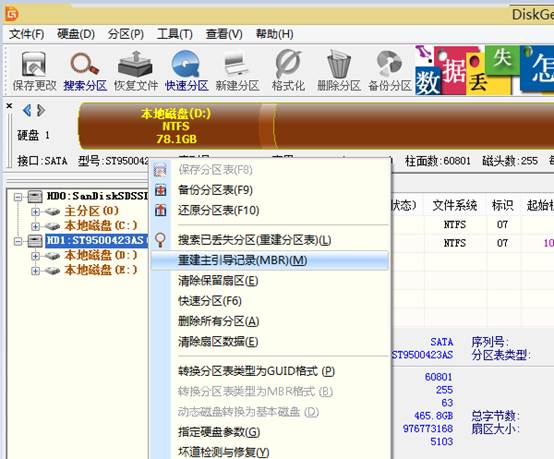Expand 本地磁盘(E:) tree node
The width and height of the screenshot is (554, 459).
[35, 271]
